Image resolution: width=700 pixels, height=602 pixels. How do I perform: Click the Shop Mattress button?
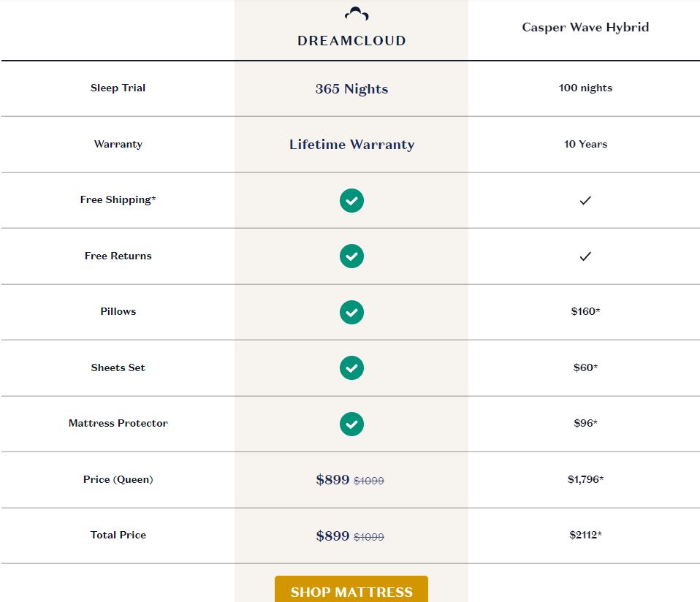coord(351,589)
